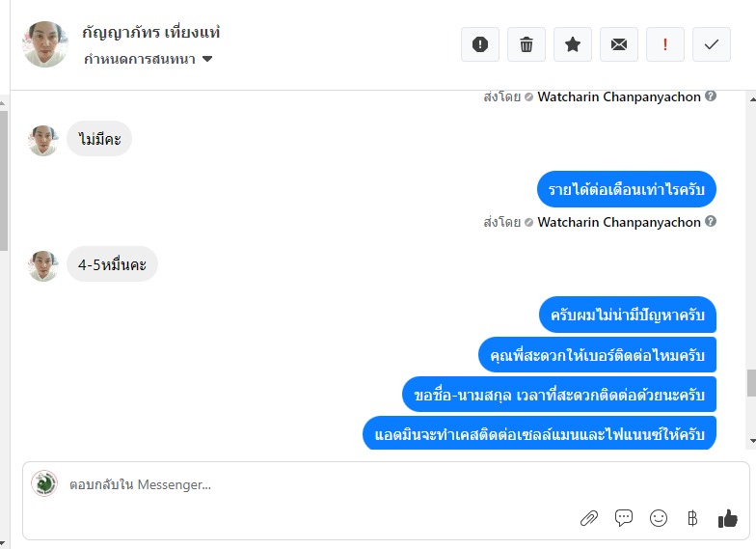Open saved replies speech bubble icon

coord(623,518)
